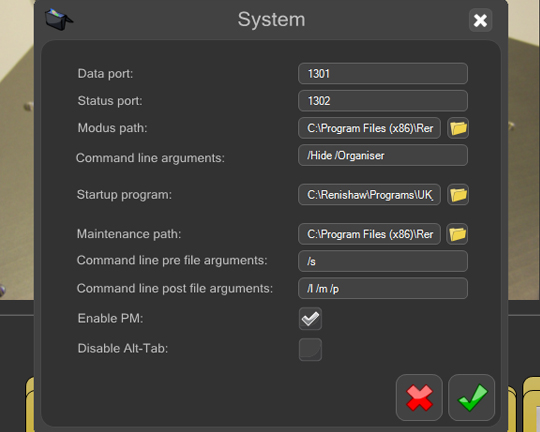Confirm settings with the green checkmark
Screen dimensions: 540x432
pyautogui.click(x=471, y=398)
